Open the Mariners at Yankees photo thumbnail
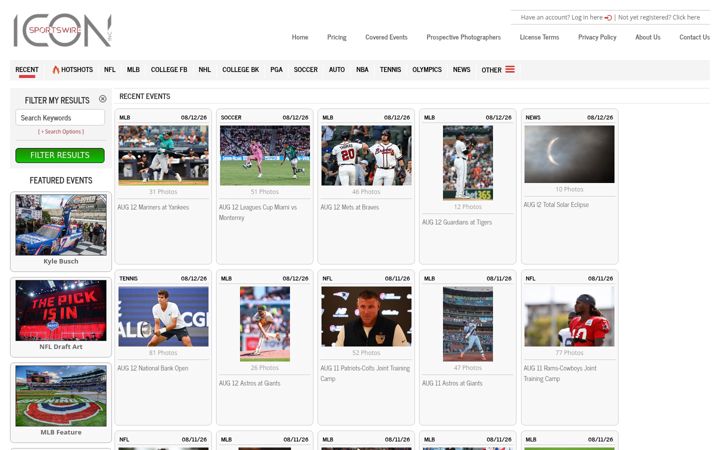The width and height of the screenshot is (720, 450). click(x=163, y=155)
